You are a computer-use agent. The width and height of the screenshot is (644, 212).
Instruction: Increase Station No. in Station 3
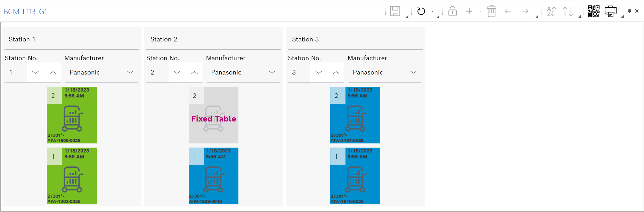click(x=336, y=72)
